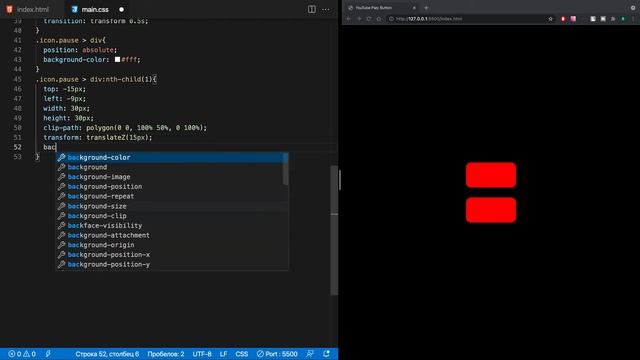Image resolution: width=640 pixels, height=360 pixels.
Task: Choose the background-attachment suggestion
Action: pyautogui.click(x=171, y=235)
